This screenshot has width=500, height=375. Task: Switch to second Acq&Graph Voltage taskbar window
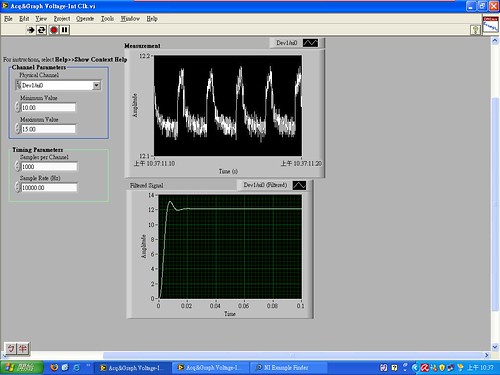pyautogui.click(x=210, y=368)
